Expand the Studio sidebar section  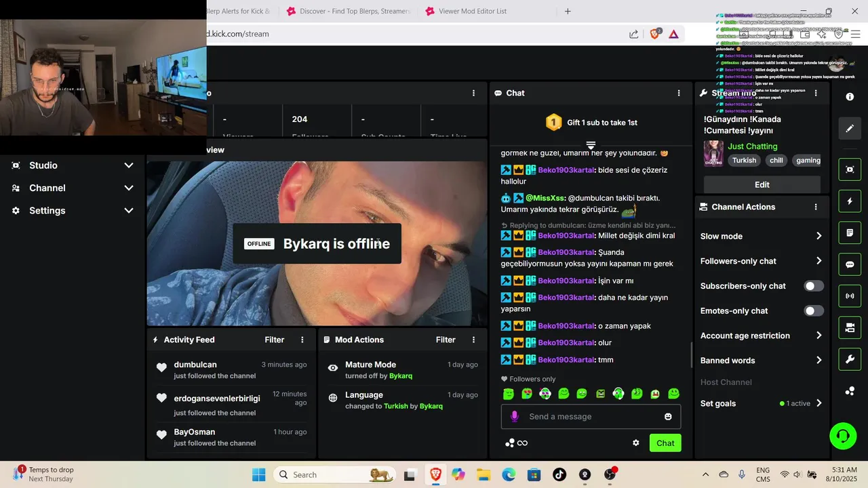click(73, 165)
